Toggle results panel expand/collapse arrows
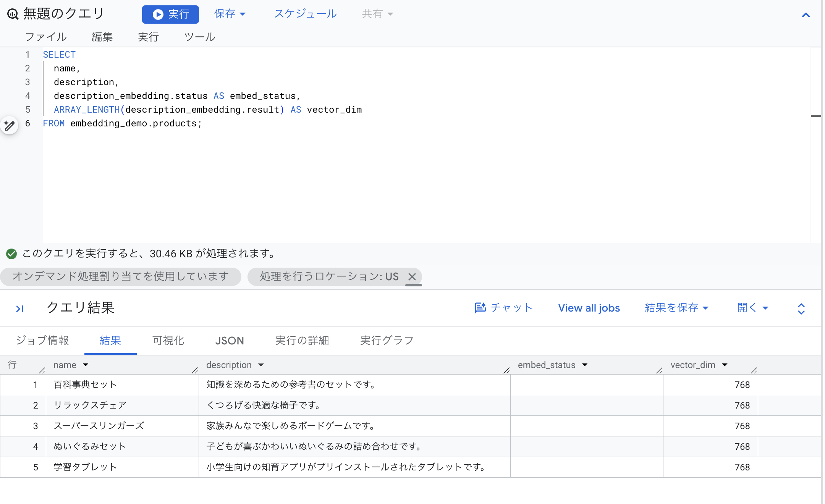825x504 pixels. [801, 309]
